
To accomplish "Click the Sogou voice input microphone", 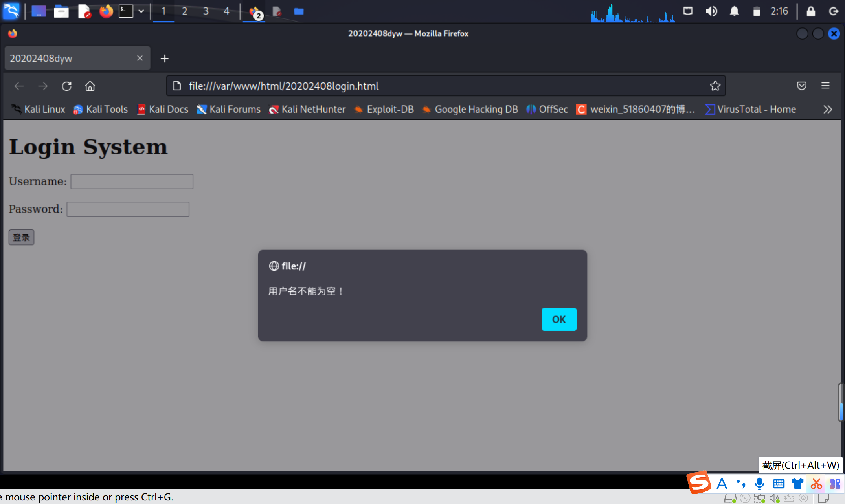I will (759, 484).
